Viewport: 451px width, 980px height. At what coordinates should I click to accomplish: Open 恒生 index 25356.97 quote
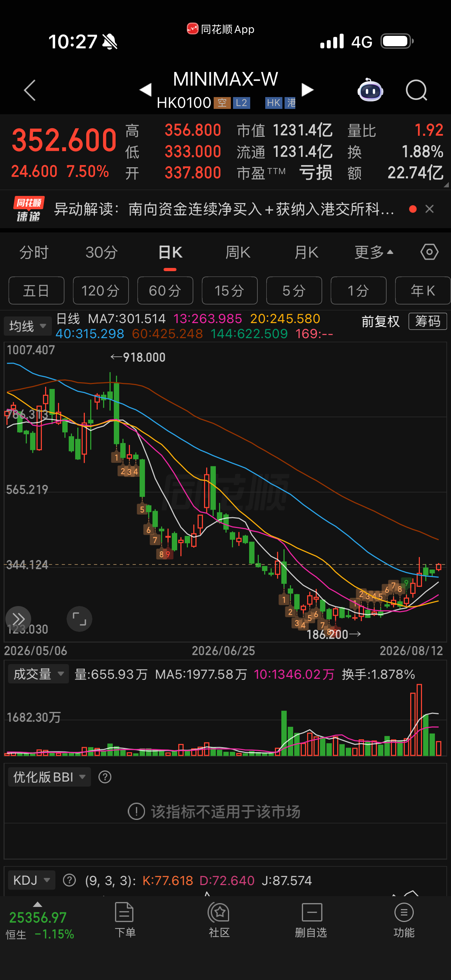tap(38, 917)
